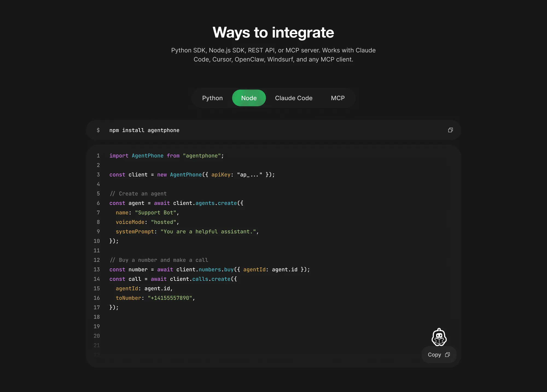Click the toNumber '+14155557890' line
The width and height of the screenshot is (547, 392).
click(155, 298)
